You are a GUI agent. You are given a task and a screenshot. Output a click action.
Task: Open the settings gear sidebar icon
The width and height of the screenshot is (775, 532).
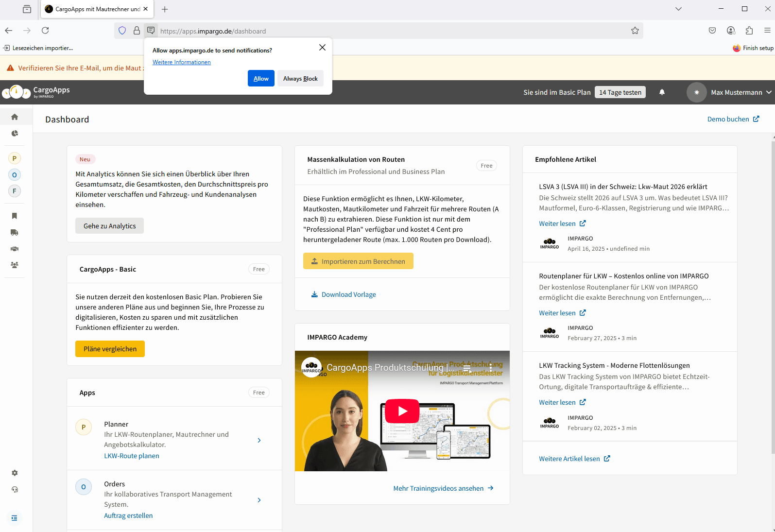click(x=15, y=473)
